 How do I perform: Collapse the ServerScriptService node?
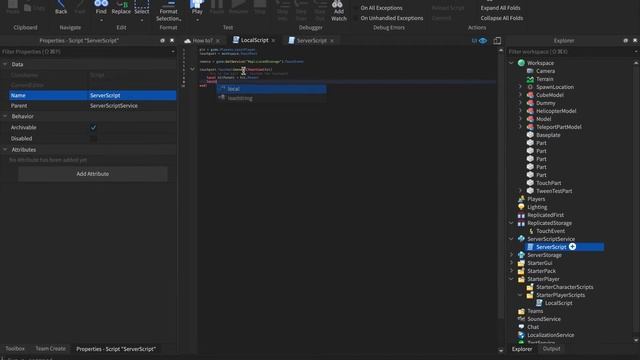511,239
